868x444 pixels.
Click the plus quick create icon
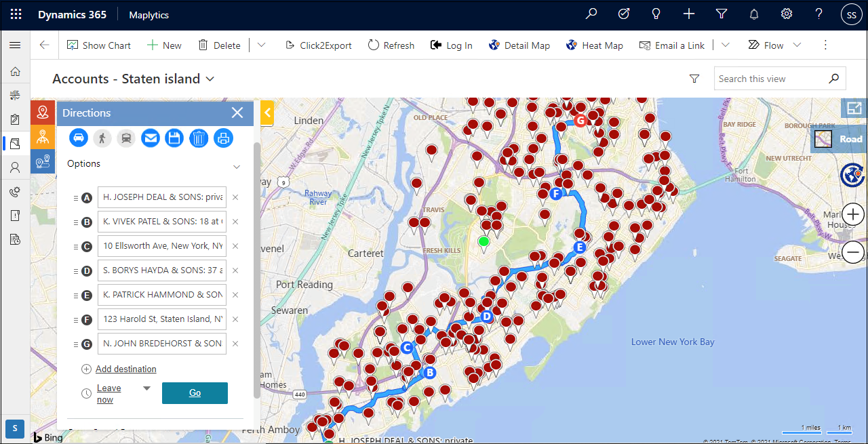tap(689, 14)
